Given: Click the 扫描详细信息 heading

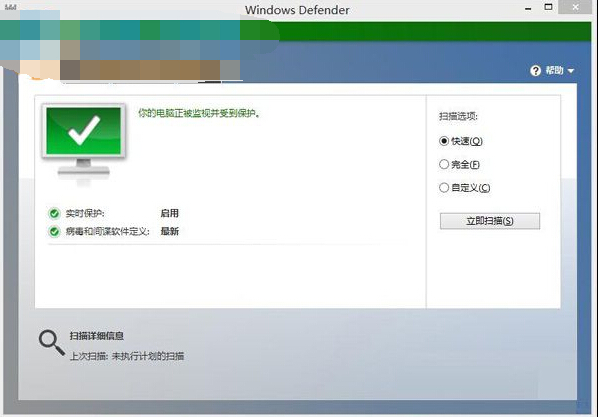Looking at the screenshot, I should pos(96,336).
